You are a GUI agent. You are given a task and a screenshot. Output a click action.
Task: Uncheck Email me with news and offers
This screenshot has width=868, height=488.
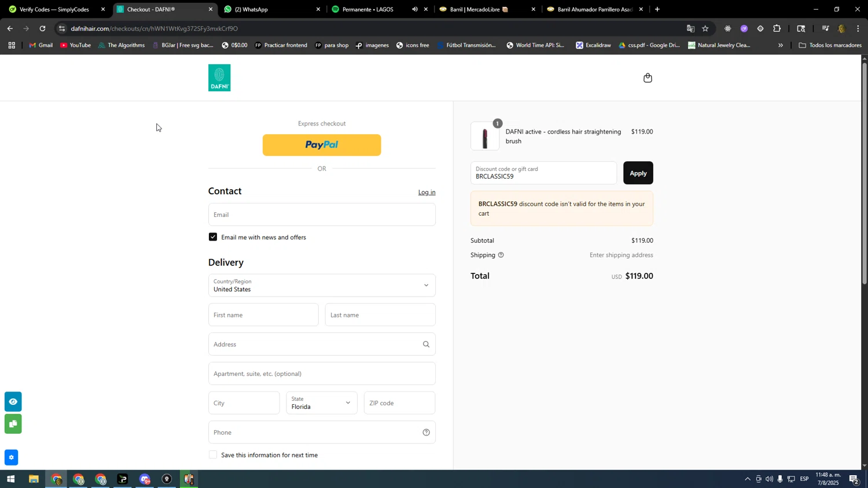pos(213,237)
